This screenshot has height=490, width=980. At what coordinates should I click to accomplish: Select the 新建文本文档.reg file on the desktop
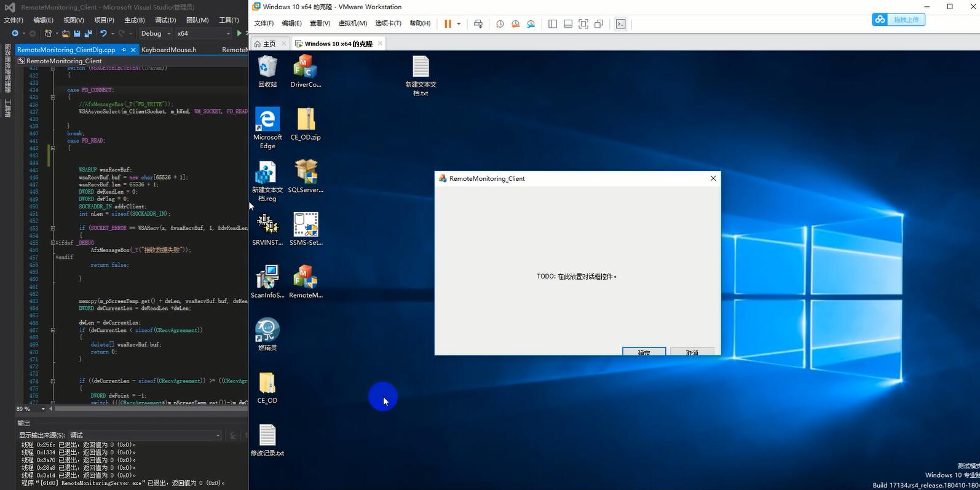pyautogui.click(x=267, y=181)
